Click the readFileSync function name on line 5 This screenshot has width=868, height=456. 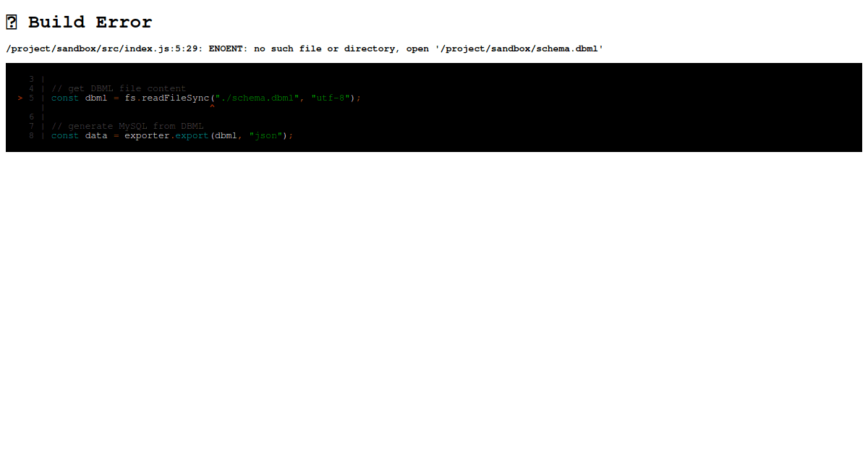(x=174, y=98)
